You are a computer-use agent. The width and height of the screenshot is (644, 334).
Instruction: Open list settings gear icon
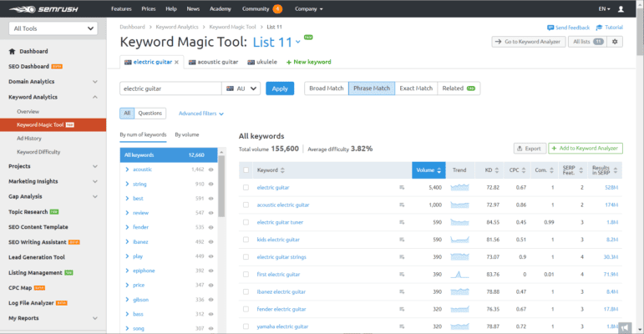(616, 42)
